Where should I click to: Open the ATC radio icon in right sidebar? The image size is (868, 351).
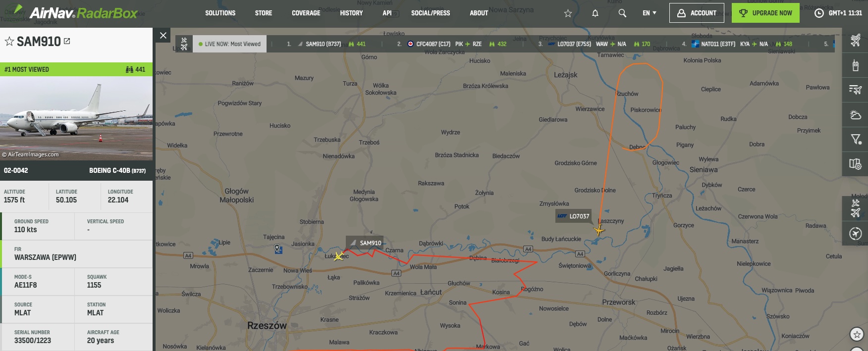coord(855,65)
